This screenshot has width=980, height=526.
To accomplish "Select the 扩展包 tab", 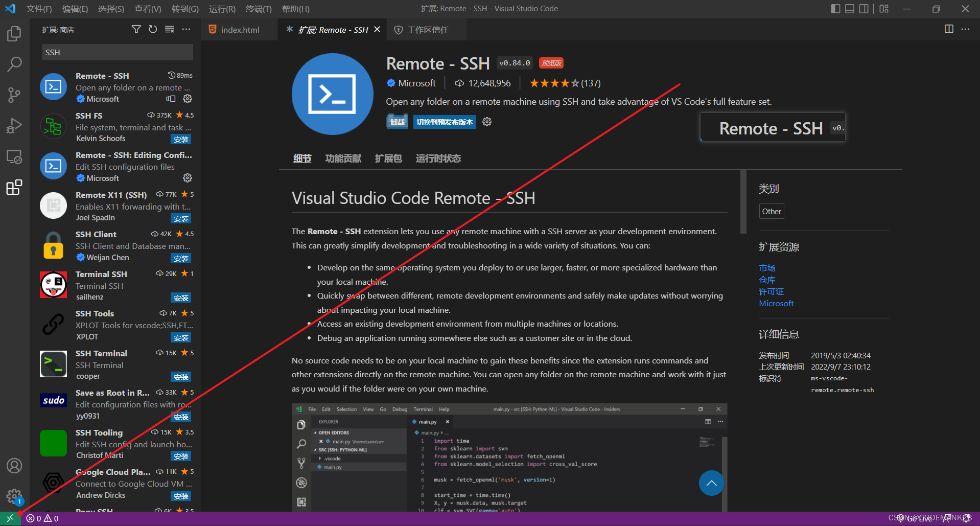I will point(388,158).
